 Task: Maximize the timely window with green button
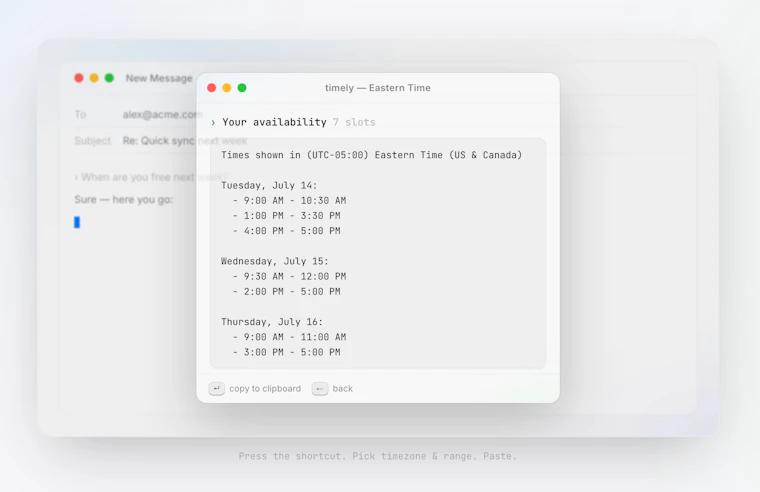tap(242, 88)
